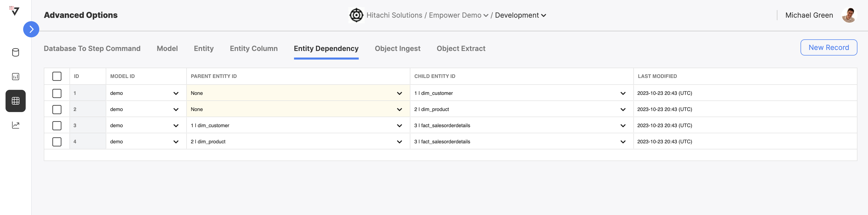Open the Development environment dropdown
Screen dimensions: 868x215
(x=521, y=15)
